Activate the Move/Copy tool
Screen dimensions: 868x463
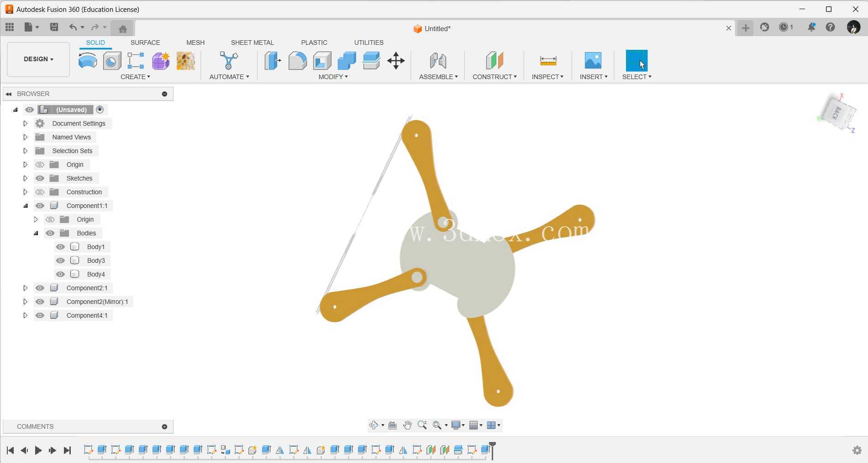click(x=396, y=60)
